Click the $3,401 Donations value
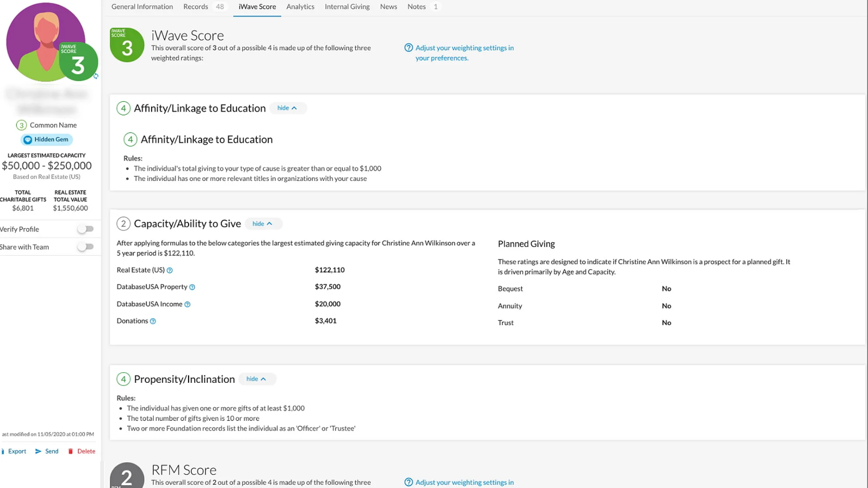 coord(325,321)
